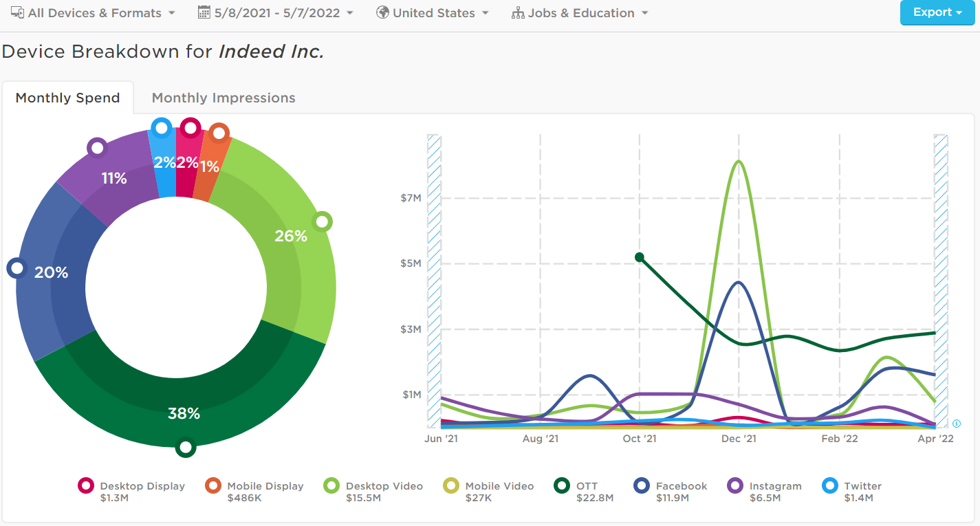Open the Jobs & Education category dropdown
The height and width of the screenshot is (526, 980).
pos(580,12)
